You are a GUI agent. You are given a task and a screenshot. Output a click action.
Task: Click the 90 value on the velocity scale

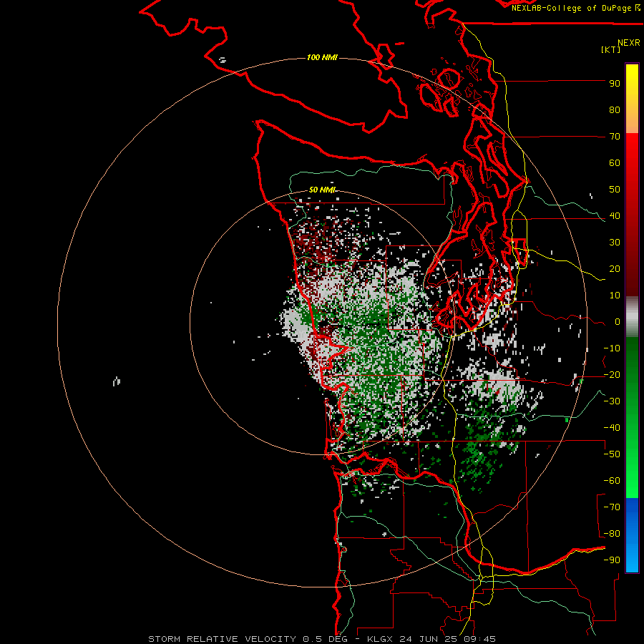[615, 84]
